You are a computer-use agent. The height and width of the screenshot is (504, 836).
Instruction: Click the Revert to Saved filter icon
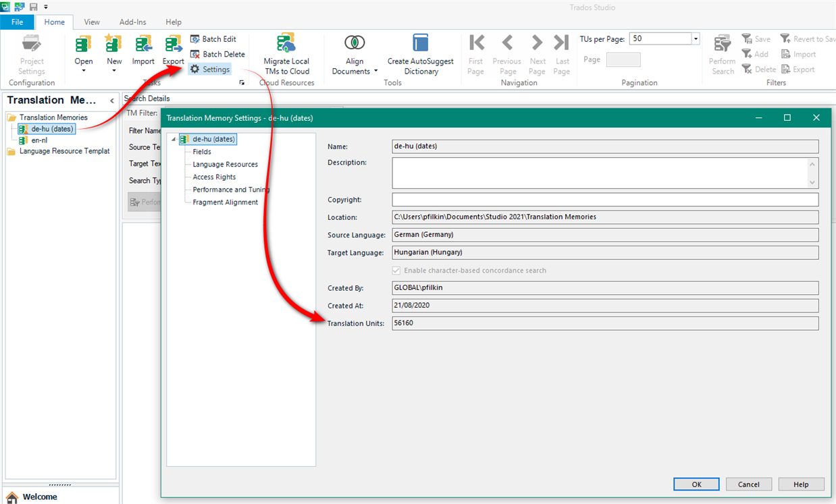(786, 39)
